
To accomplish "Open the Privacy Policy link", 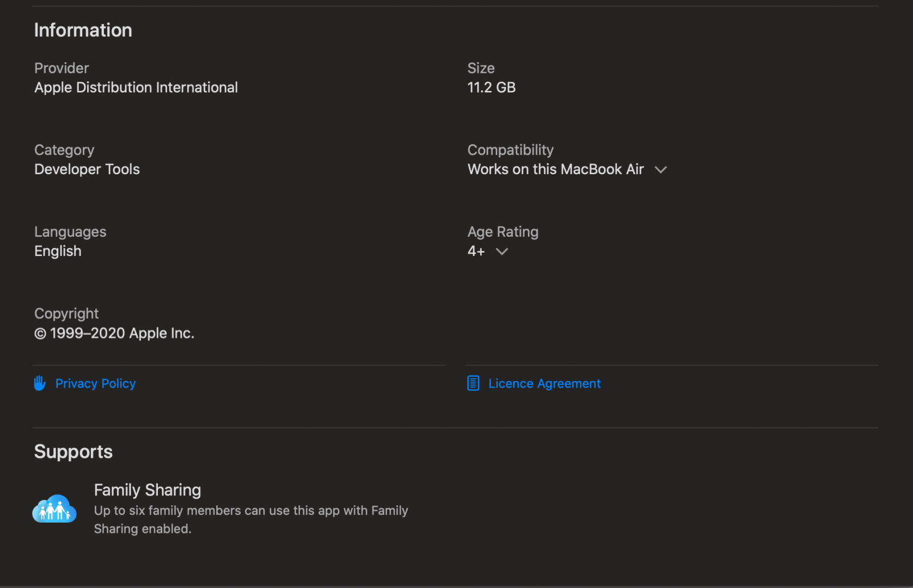I will point(95,383).
